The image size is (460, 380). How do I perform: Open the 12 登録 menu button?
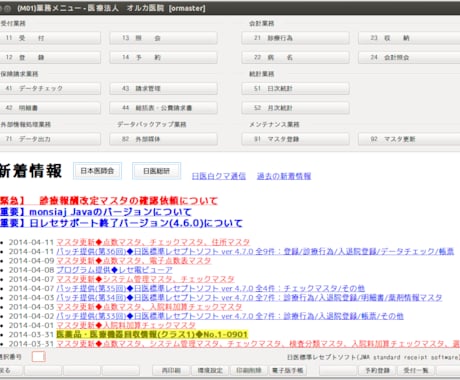point(50,57)
